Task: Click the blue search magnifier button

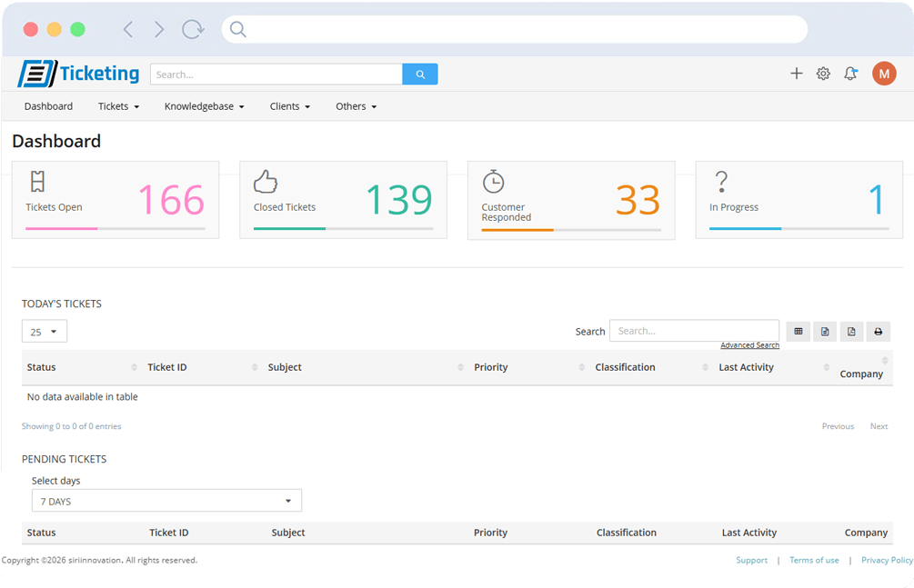Action: pyautogui.click(x=420, y=75)
